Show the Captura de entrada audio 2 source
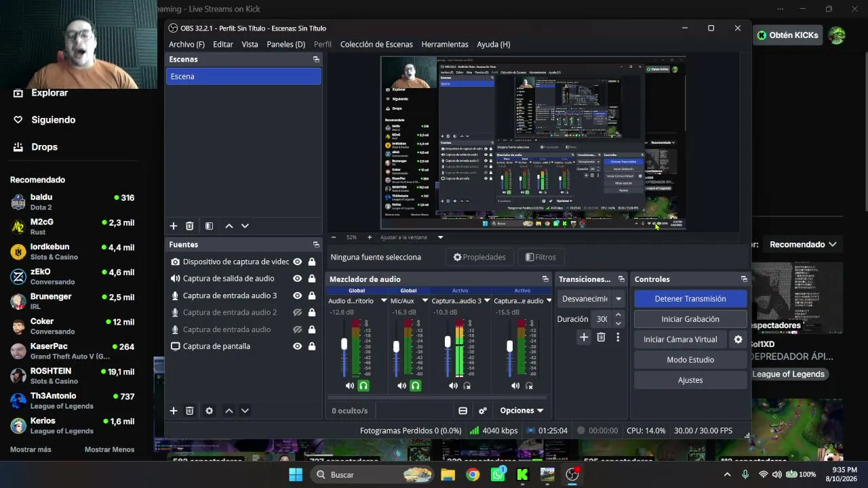Viewport: 868px width, 488px height. tap(297, 312)
